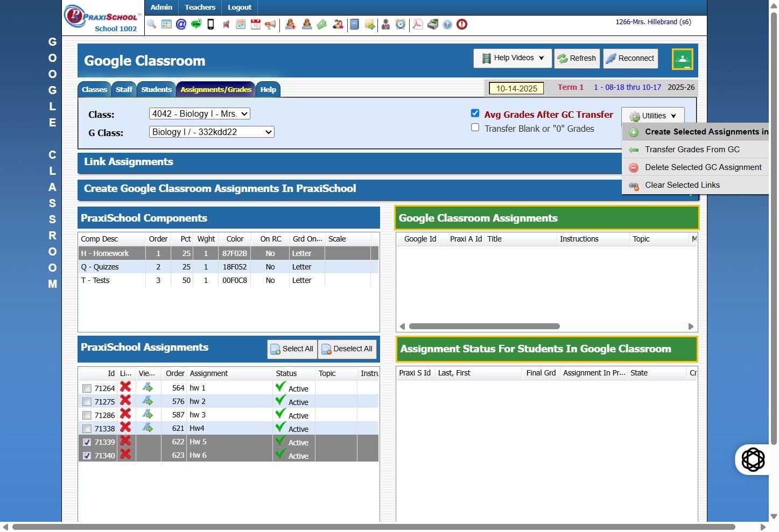Click the Refresh button

pyautogui.click(x=577, y=58)
